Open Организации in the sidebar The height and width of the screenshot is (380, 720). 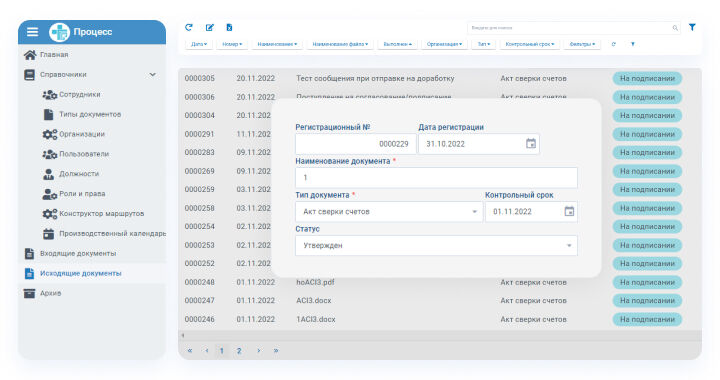tap(82, 134)
